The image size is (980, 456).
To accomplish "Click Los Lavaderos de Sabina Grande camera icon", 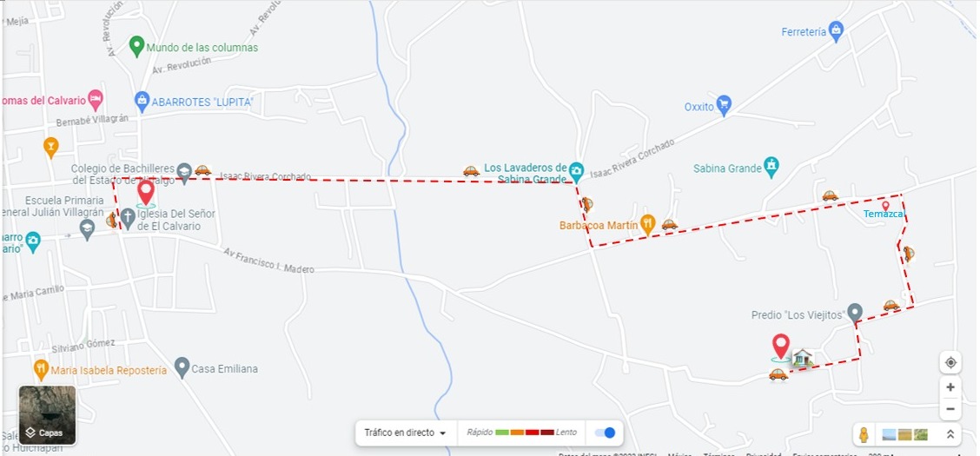I will point(576,170).
